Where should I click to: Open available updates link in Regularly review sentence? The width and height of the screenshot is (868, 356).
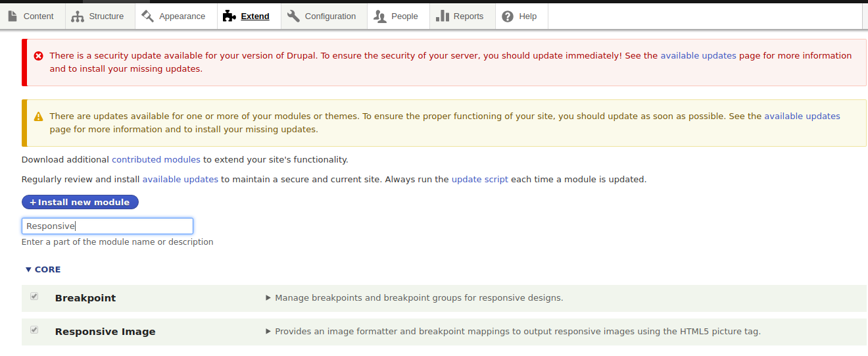coord(180,180)
